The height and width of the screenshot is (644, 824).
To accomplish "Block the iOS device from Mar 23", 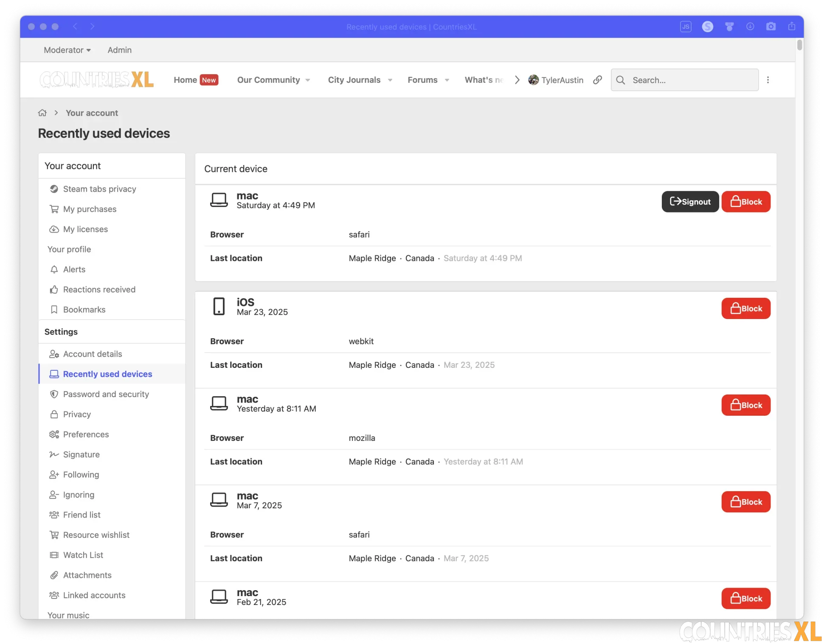I will [x=745, y=308].
